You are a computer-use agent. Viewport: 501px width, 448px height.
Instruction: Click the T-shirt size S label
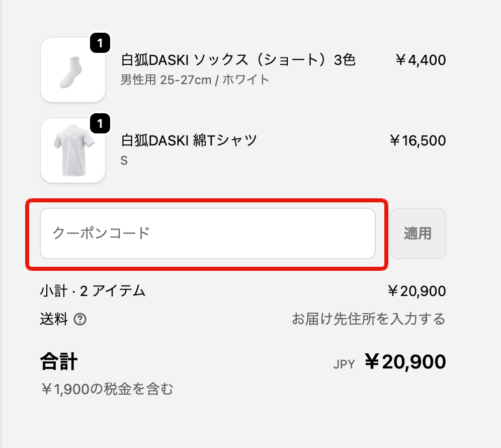click(124, 161)
